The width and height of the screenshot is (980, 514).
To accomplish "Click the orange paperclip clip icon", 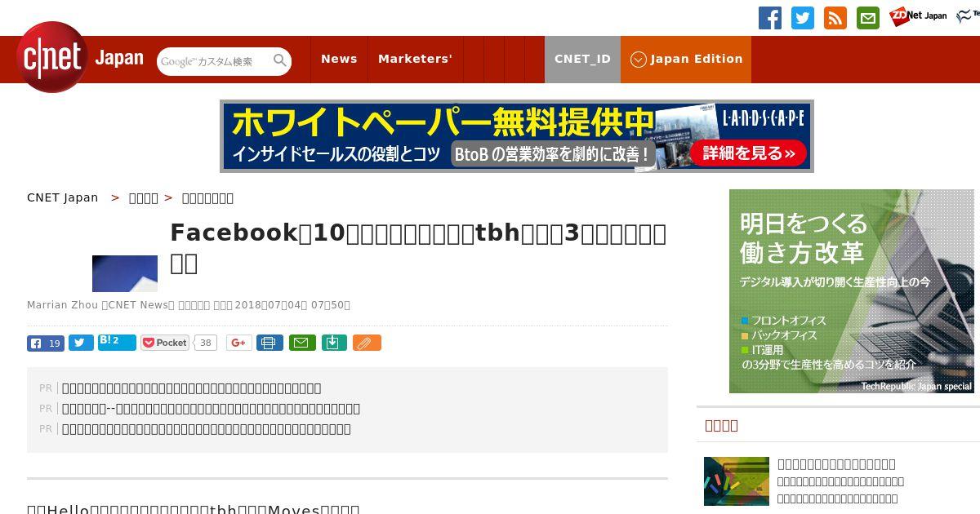I will 367,343.
